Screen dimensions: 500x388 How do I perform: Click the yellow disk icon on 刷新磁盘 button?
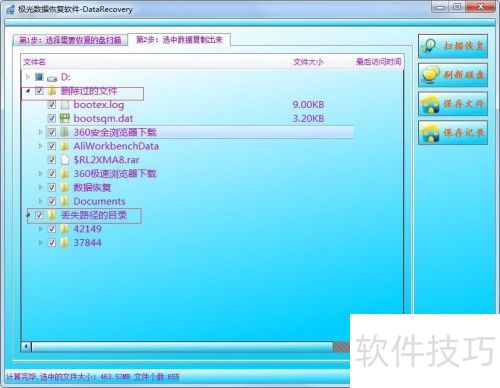click(430, 74)
